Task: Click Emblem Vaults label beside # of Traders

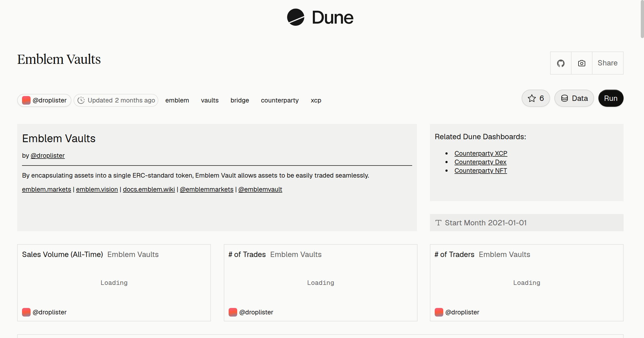Action: [x=504, y=255]
